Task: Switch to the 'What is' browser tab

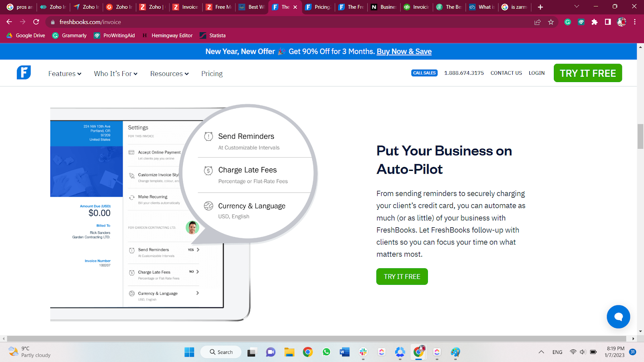Action: click(482, 7)
